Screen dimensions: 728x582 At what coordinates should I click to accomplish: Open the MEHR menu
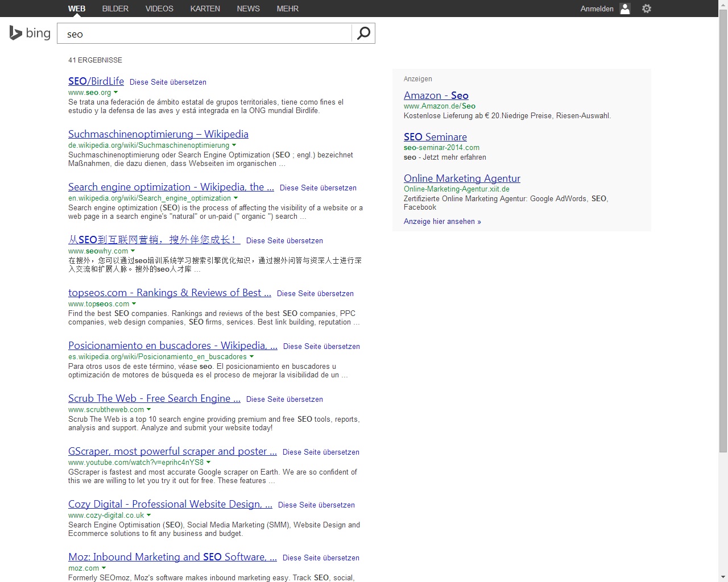click(x=288, y=9)
